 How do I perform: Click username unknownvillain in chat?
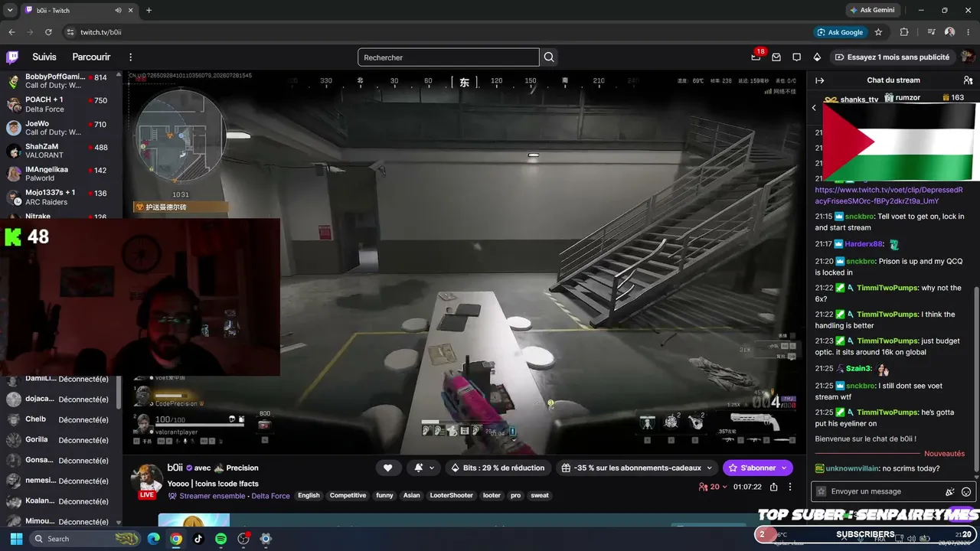coord(852,468)
